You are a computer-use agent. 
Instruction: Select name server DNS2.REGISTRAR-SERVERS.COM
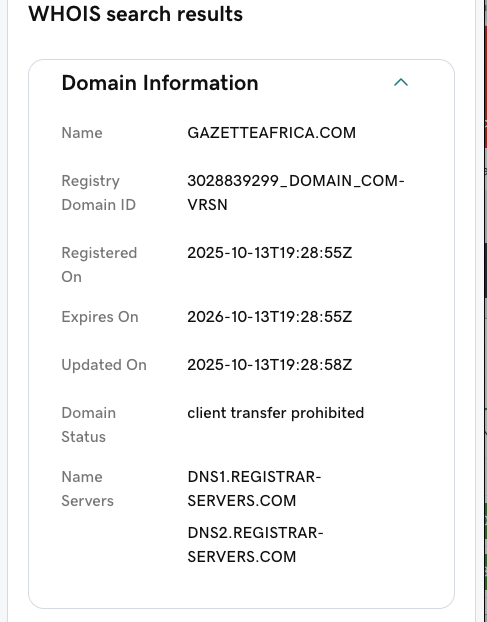pos(255,545)
